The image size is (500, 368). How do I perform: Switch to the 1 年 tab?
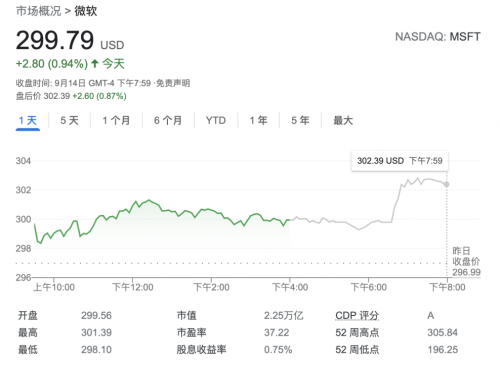259,120
